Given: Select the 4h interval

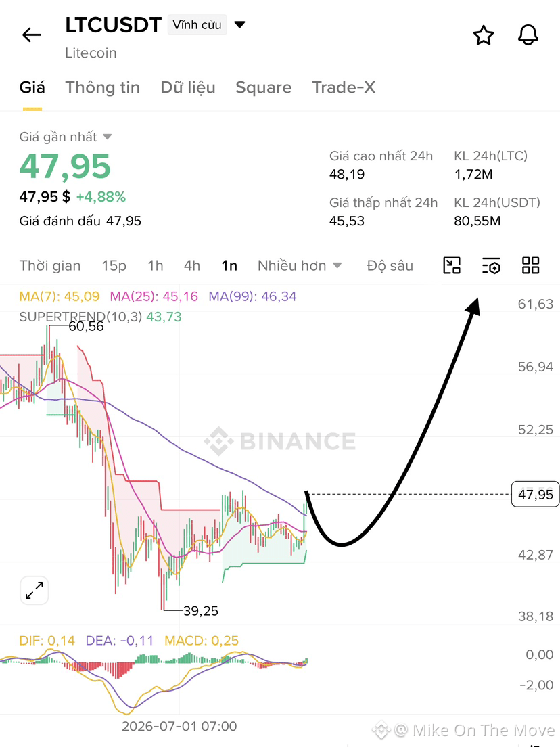Looking at the screenshot, I should pyautogui.click(x=192, y=265).
